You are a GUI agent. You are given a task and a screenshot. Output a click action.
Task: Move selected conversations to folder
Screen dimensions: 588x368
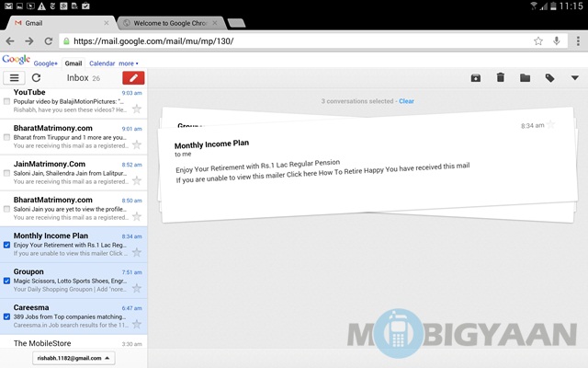tap(525, 77)
